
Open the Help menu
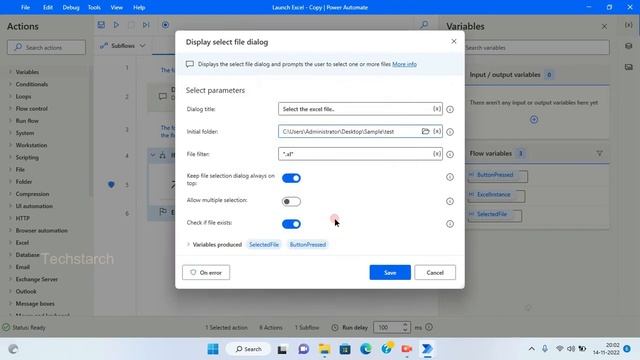pyautogui.click(x=139, y=7)
